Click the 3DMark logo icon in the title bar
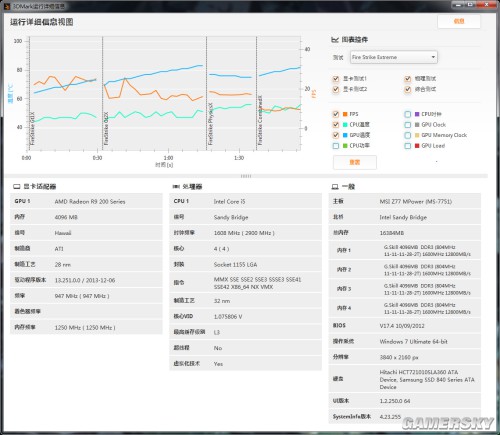This screenshot has height=435, width=500. [6, 6]
